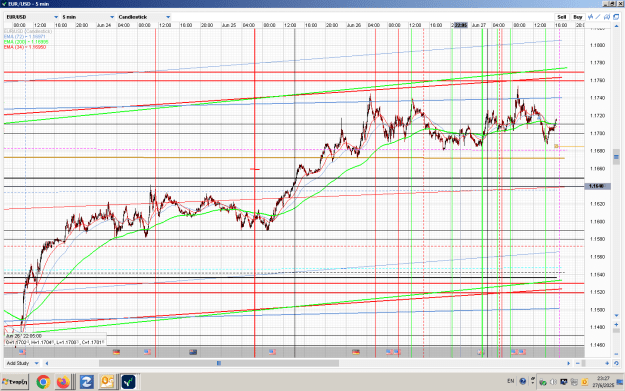Select the trend line drawing tool

click(598, 17)
